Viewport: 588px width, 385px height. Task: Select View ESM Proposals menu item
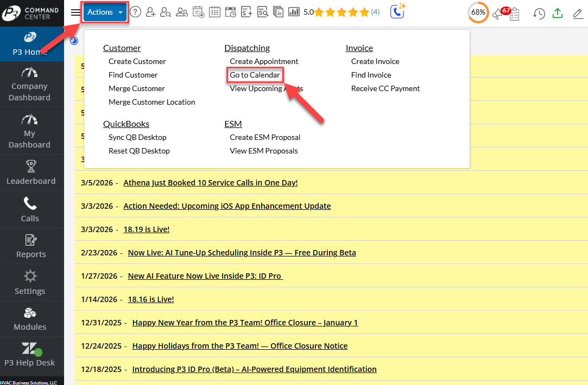click(x=264, y=151)
